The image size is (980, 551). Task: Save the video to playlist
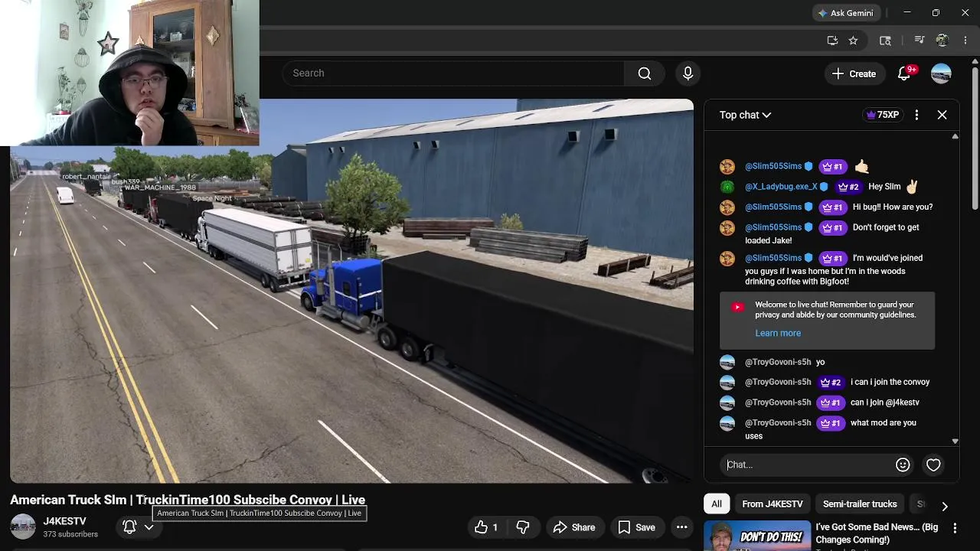(637, 527)
